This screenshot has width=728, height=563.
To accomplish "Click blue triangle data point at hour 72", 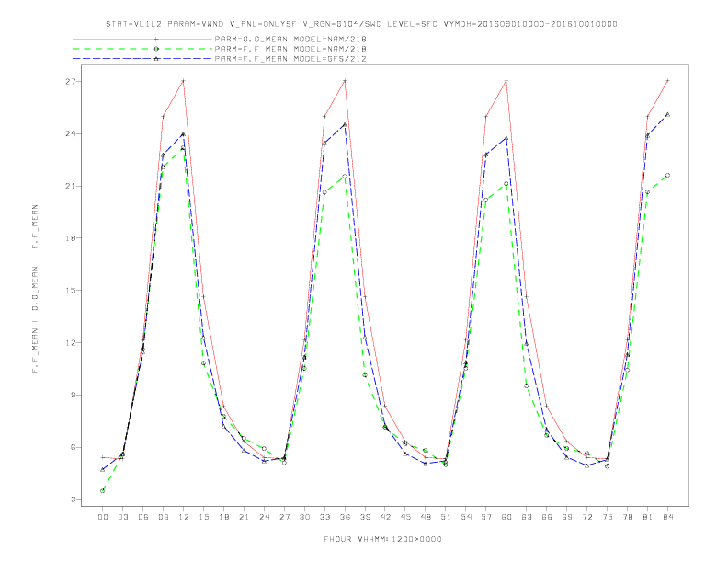I will point(587,465).
